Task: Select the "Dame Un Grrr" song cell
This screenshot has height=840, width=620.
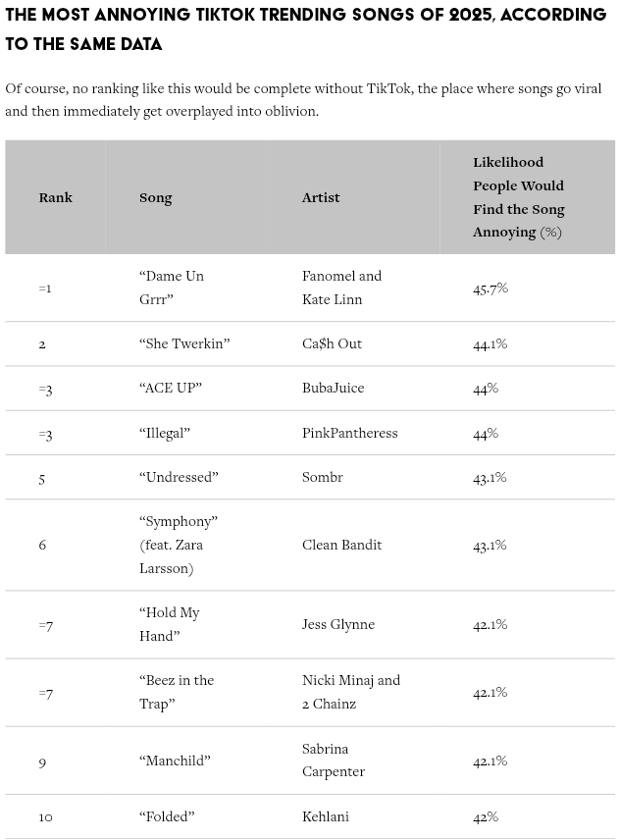Action: click(172, 288)
